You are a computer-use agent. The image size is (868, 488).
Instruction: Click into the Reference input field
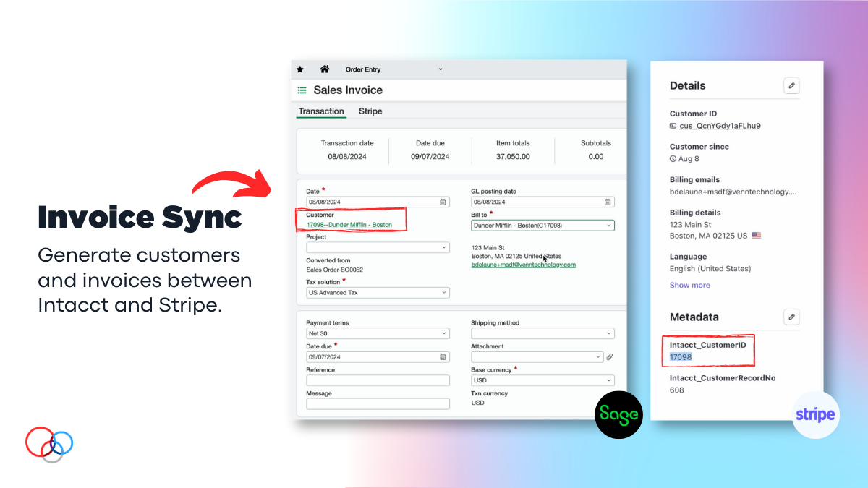pyautogui.click(x=378, y=380)
